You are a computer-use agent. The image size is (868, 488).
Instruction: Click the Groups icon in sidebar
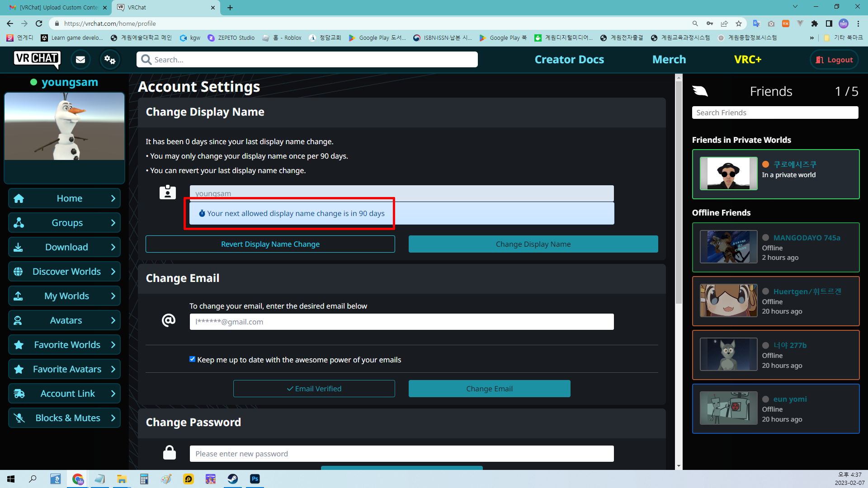click(19, 223)
